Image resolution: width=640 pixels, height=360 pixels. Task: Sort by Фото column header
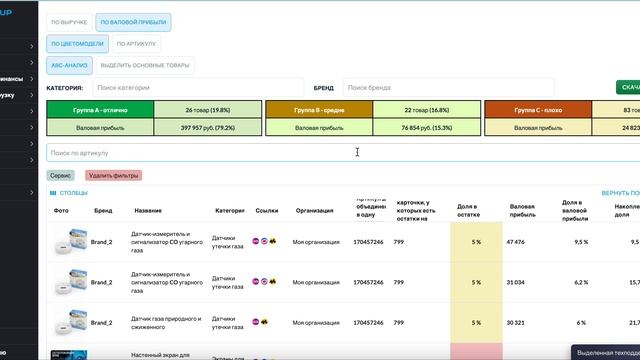(61, 211)
